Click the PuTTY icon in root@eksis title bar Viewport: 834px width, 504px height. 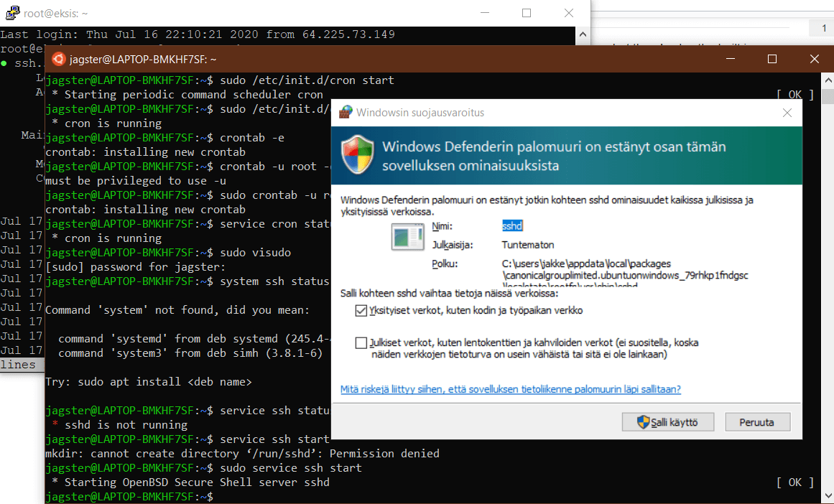[11, 12]
